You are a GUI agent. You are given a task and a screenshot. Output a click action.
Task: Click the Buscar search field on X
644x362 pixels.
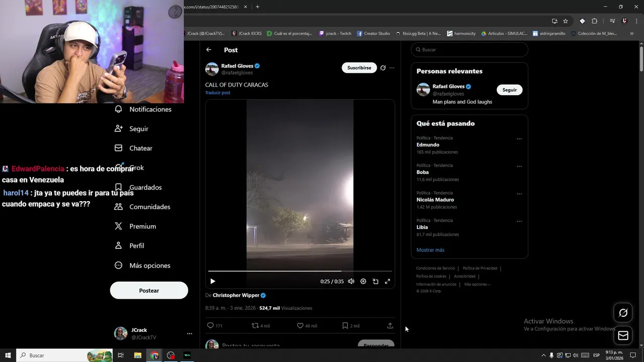tap(469, 50)
